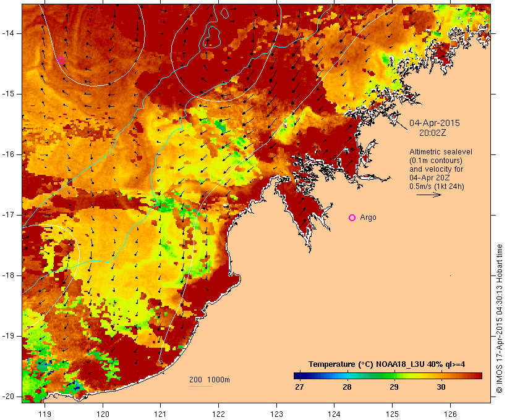Click the Argo legend label
Screen dimensions: 507x420
368,217
